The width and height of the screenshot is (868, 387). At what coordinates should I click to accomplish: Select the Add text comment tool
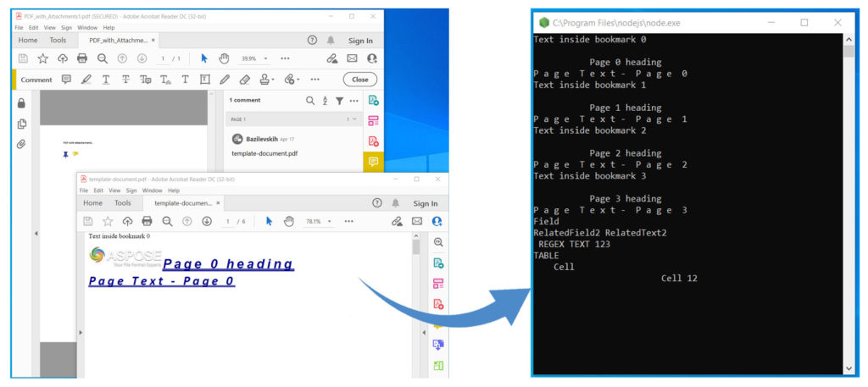pos(186,80)
